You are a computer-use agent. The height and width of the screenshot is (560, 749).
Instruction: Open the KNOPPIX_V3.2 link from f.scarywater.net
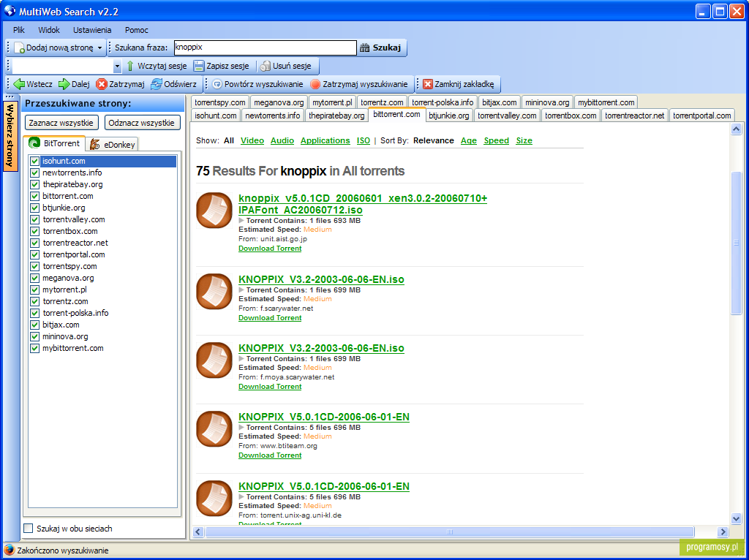[x=322, y=279]
